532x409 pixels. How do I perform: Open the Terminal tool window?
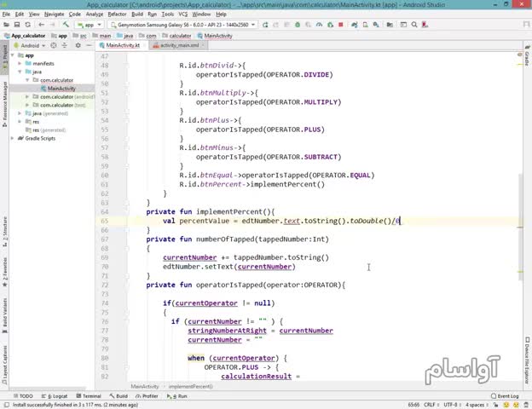(x=90, y=396)
